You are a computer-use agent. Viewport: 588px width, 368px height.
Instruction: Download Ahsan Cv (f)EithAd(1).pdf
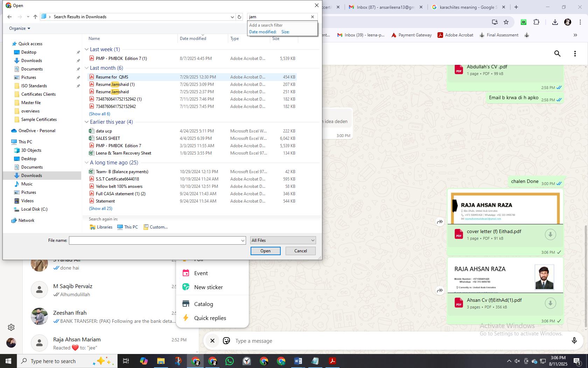(550, 303)
